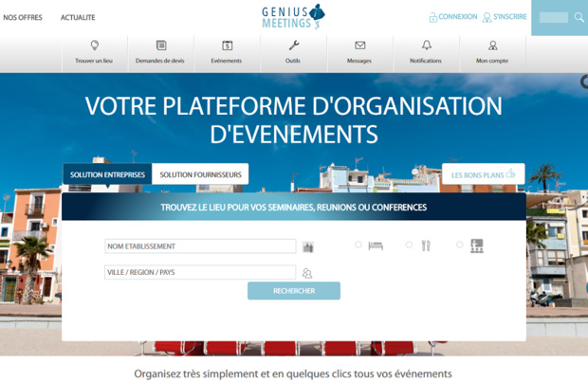The width and height of the screenshot is (588, 382).
Task: Focus the top header search box
Action: point(554,17)
